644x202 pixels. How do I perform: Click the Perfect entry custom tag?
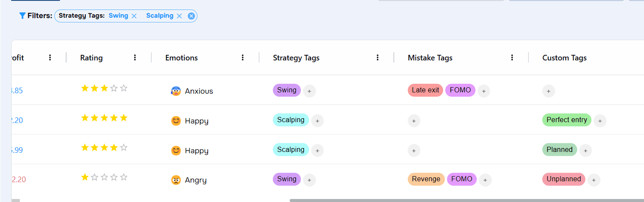pyautogui.click(x=567, y=120)
